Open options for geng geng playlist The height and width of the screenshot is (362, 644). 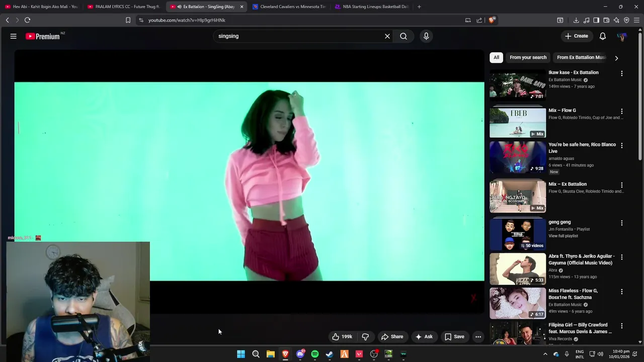point(622,223)
